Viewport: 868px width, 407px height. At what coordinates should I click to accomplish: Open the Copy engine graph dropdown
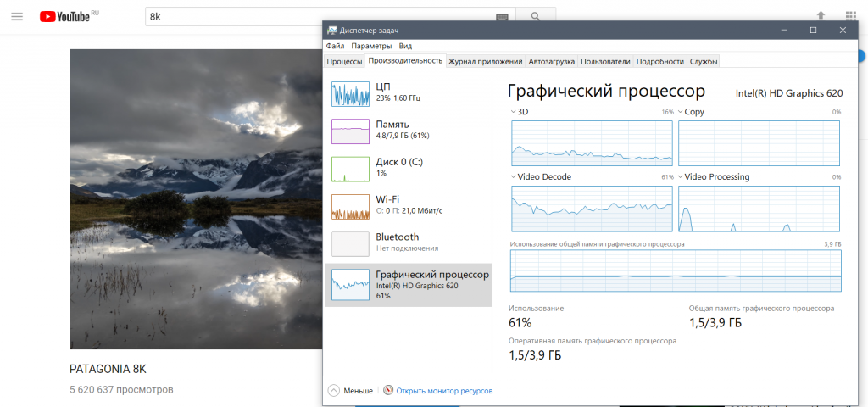[x=681, y=112]
